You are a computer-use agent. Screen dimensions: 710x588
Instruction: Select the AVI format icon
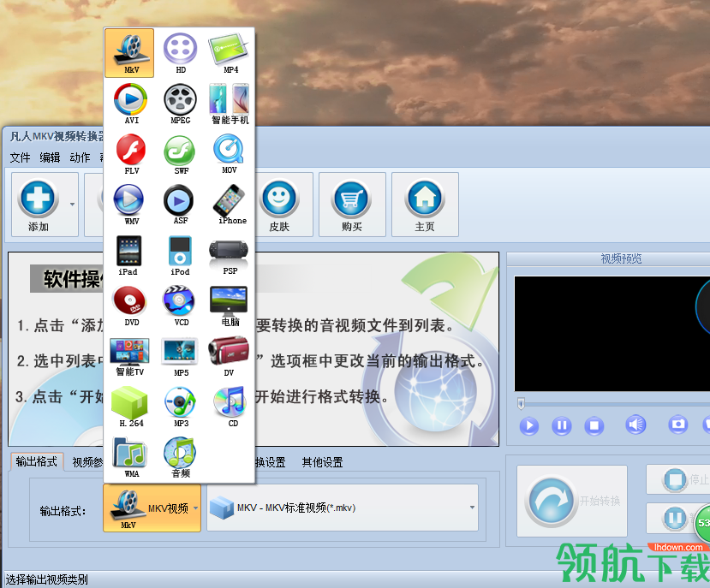130,104
